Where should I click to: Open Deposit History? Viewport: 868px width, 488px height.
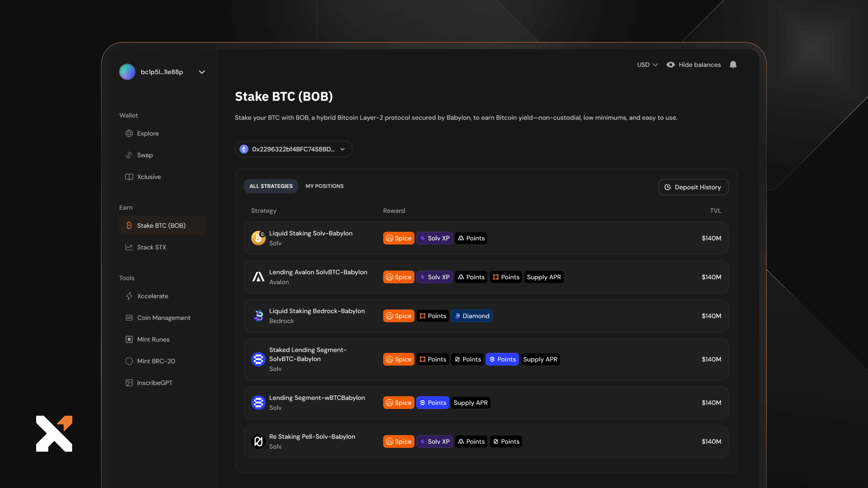[693, 187]
